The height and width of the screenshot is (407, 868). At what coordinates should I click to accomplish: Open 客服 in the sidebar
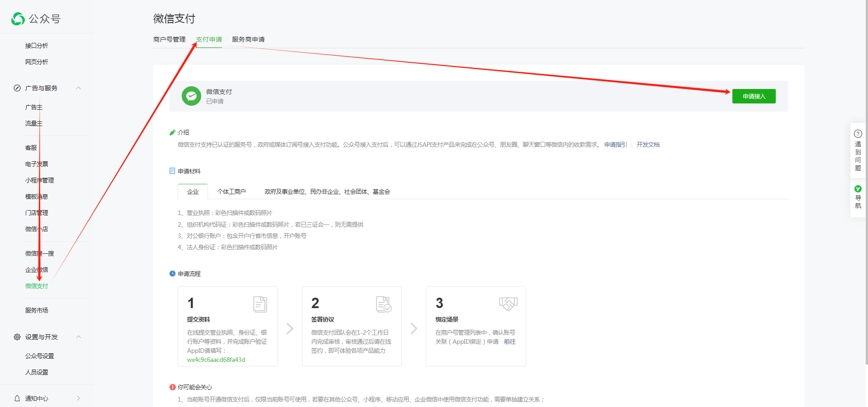click(31, 148)
